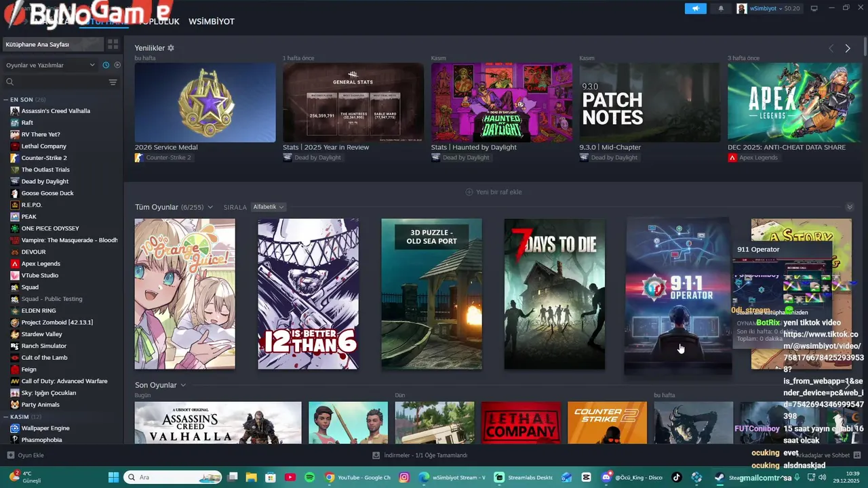Select Phasmophobia in sidebar list
The image size is (868, 488).
pyautogui.click(x=42, y=440)
